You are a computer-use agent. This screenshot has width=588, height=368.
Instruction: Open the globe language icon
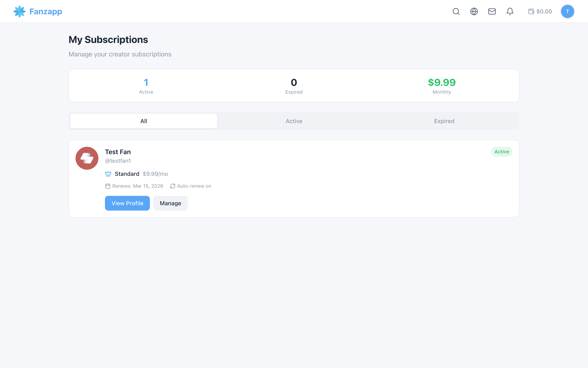point(474,11)
